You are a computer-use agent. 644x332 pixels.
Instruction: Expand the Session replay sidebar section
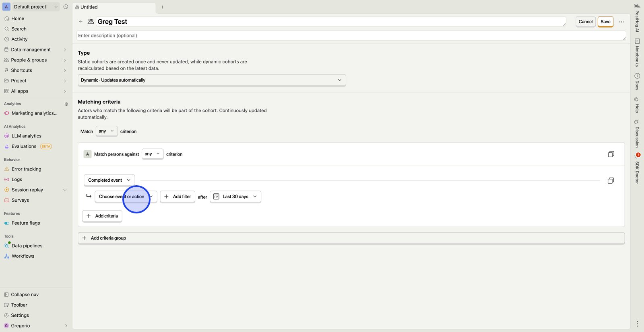(65, 190)
